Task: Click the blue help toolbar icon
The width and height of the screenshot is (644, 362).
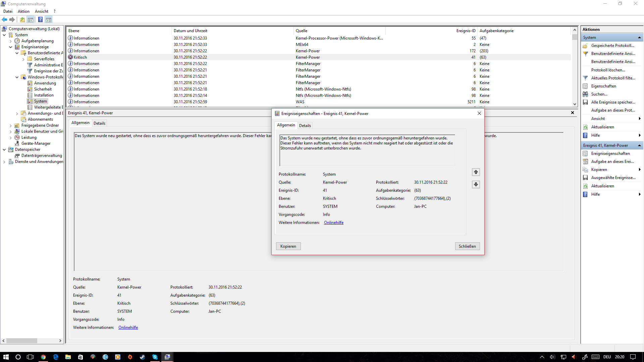Action: pyautogui.click(x=40, y=19)
